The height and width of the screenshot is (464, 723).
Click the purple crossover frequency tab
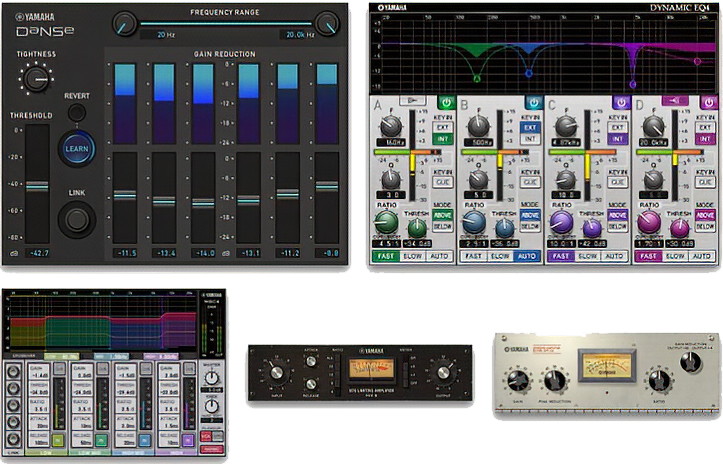161,357
